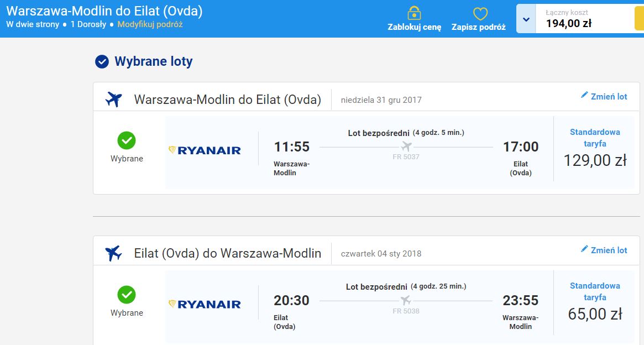This screenshot has width=644, height=345.
Task: Click the padlock icon to lock the price
Action: pyautogui.click(x=414, y=13)
